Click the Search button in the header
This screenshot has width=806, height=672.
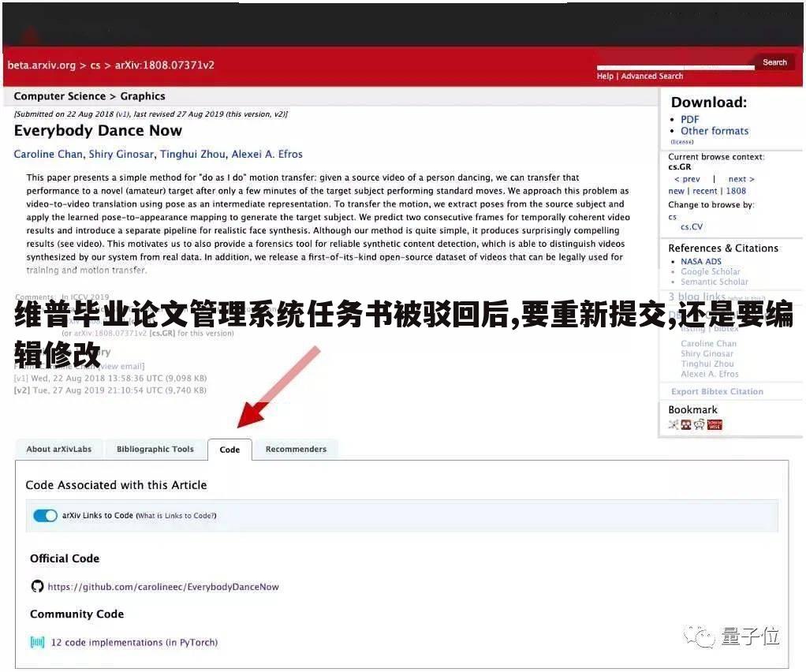coord(774,62)
